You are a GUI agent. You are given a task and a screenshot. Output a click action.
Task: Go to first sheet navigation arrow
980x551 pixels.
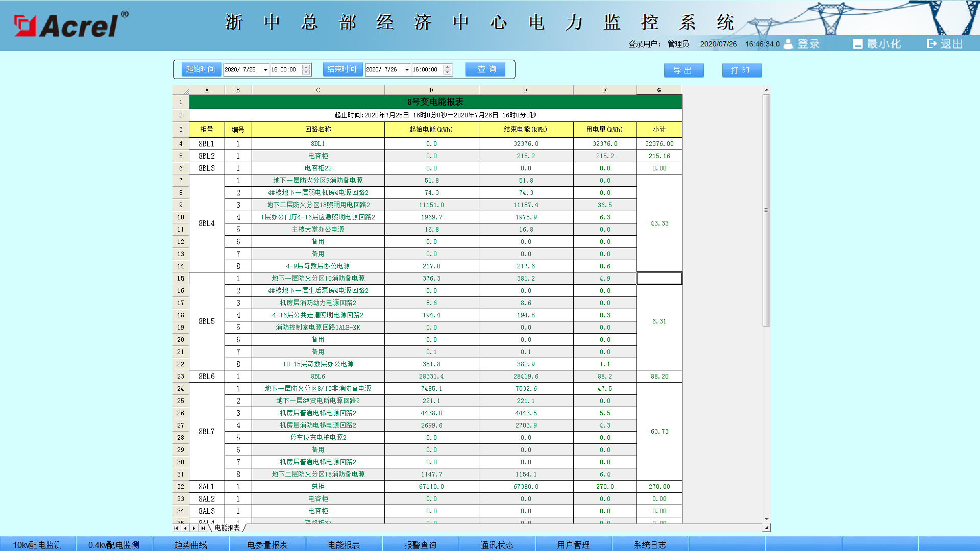pyautogui.click(x=177, y=528)
